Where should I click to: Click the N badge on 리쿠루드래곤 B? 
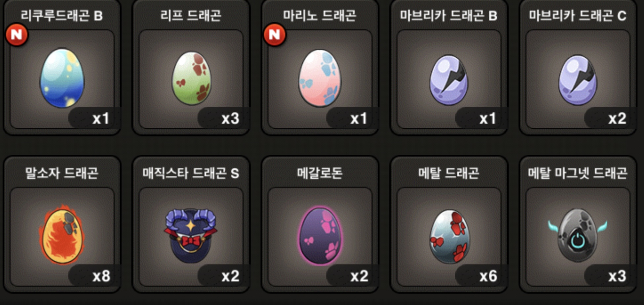point(17,34)
